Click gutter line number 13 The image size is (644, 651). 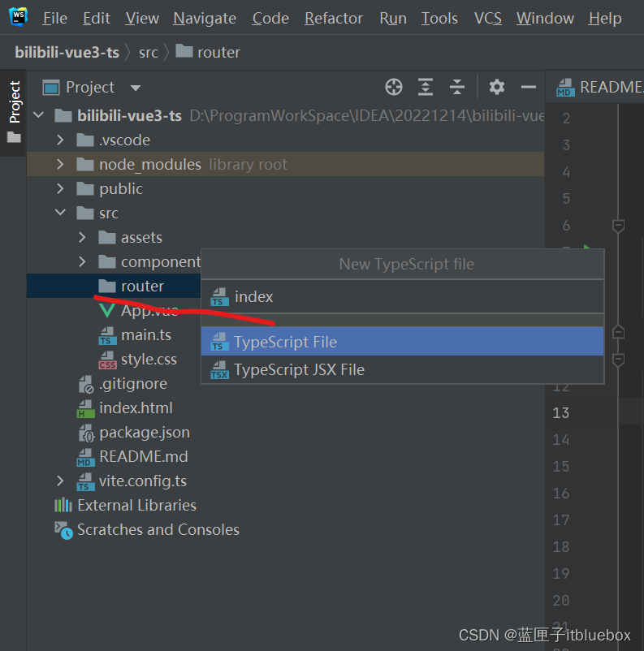pos(561,412)
